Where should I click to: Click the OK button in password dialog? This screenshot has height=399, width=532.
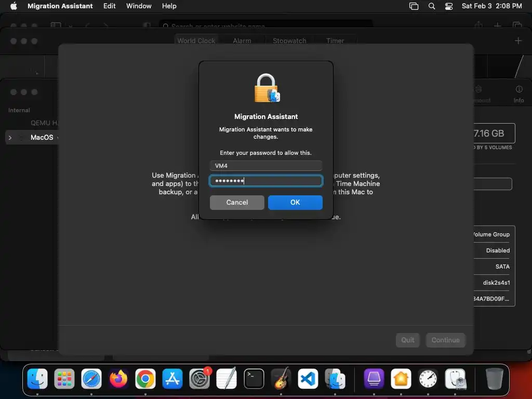pyautogui.click(x=295, y=202)
